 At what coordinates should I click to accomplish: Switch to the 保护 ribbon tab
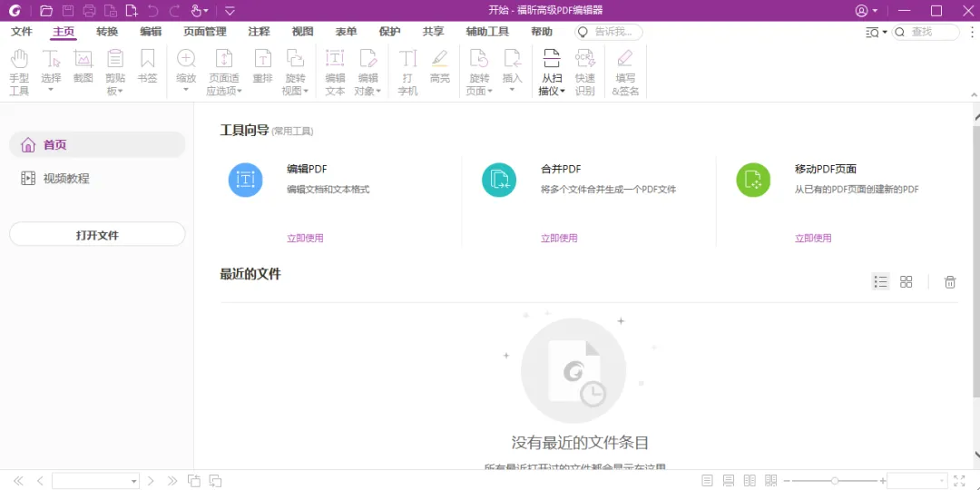coord(389,32)
